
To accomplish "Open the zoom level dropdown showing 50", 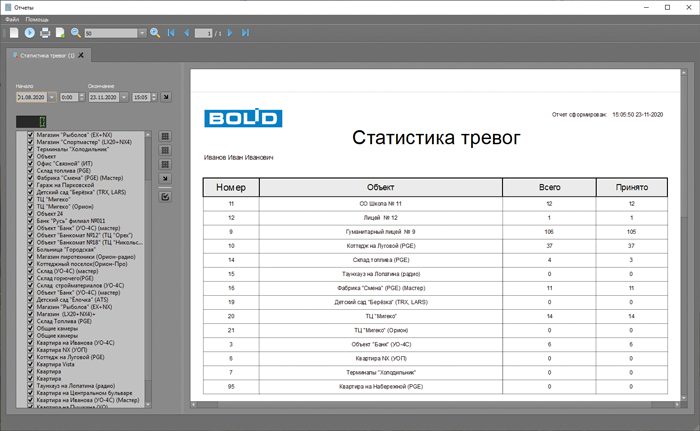I will [x=141, y=33].
